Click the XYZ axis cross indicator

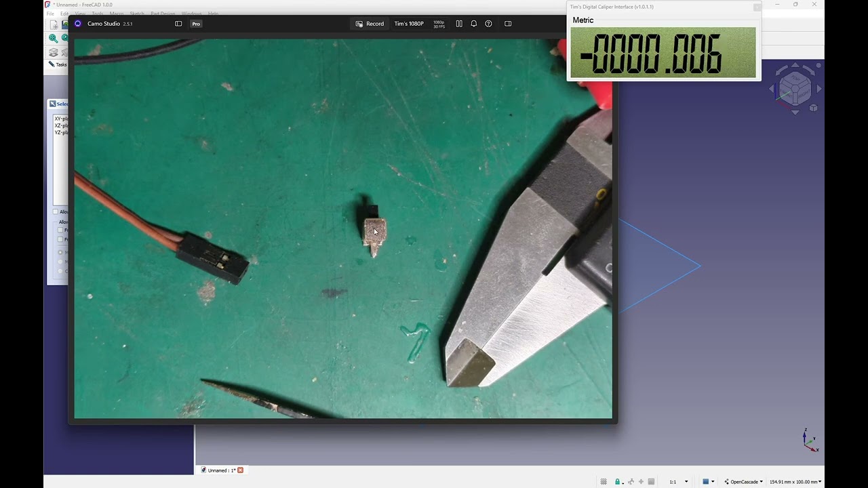(810, 441)
